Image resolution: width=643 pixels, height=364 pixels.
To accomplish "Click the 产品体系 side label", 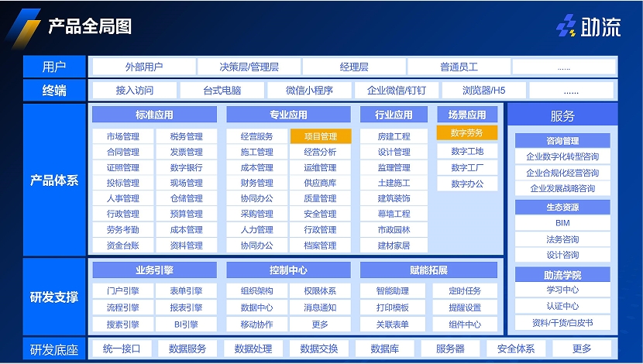I will 54,180.
